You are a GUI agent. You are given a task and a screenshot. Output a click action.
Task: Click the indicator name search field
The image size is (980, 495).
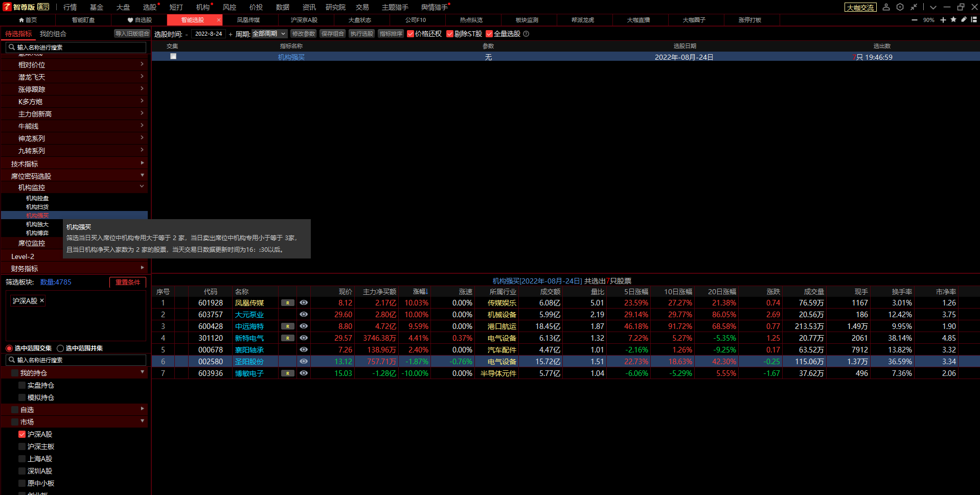click(x=76, y=47)
